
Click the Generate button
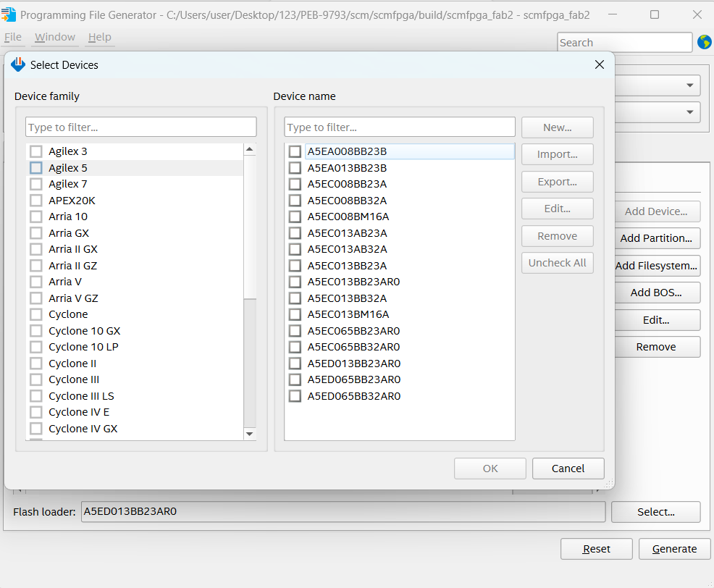coord(674,549)
